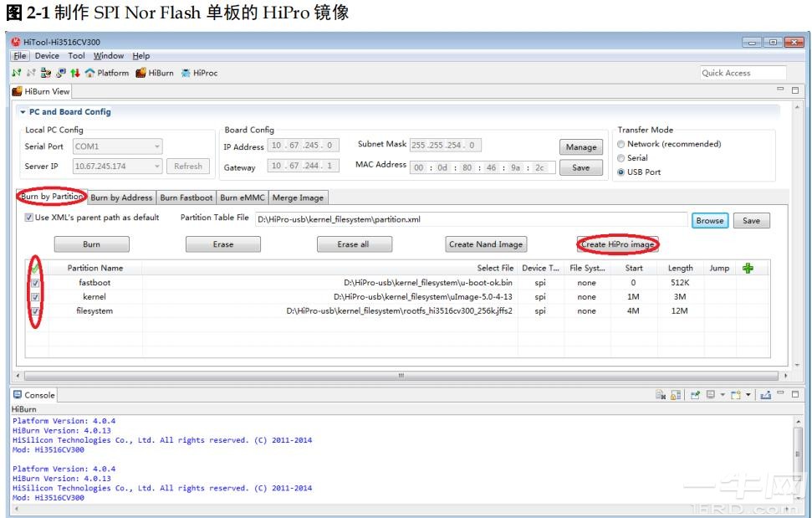Open the HiBurn tool from toolbar
Viewport: 812px width, 518px height.
(155, 73)
